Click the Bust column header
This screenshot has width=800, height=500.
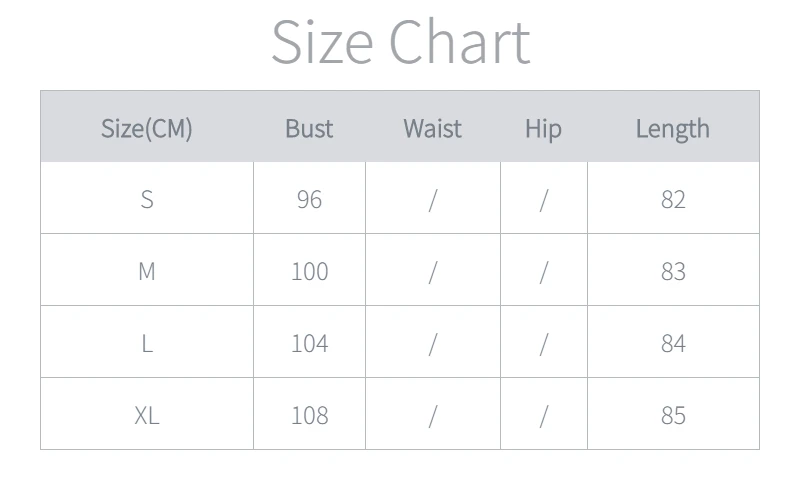[x=309, y=129]
